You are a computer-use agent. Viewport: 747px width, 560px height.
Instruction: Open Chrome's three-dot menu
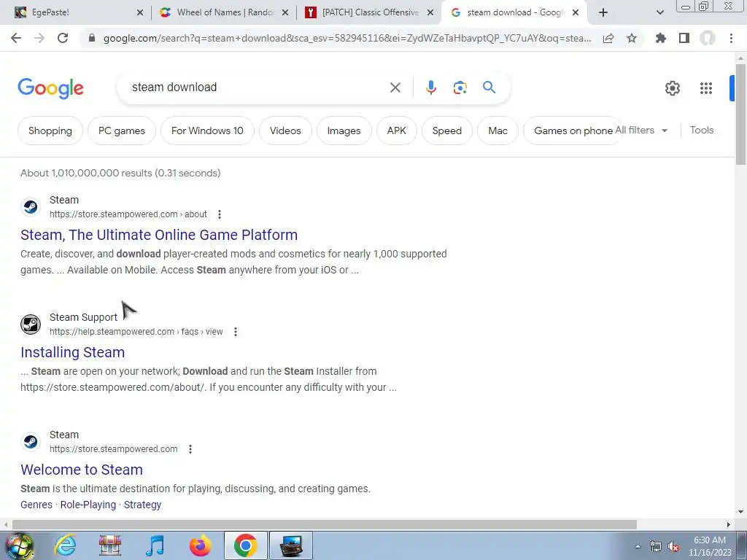click(x=731, y=38)
